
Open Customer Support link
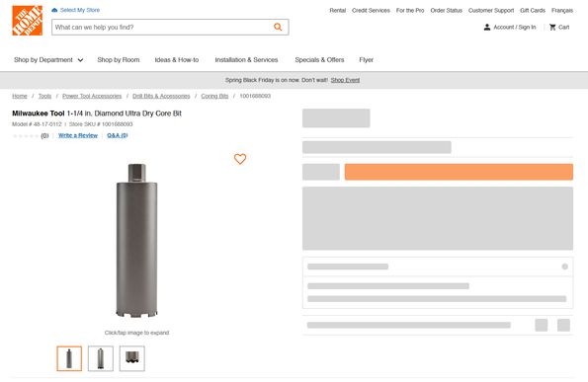click(491, 11)
